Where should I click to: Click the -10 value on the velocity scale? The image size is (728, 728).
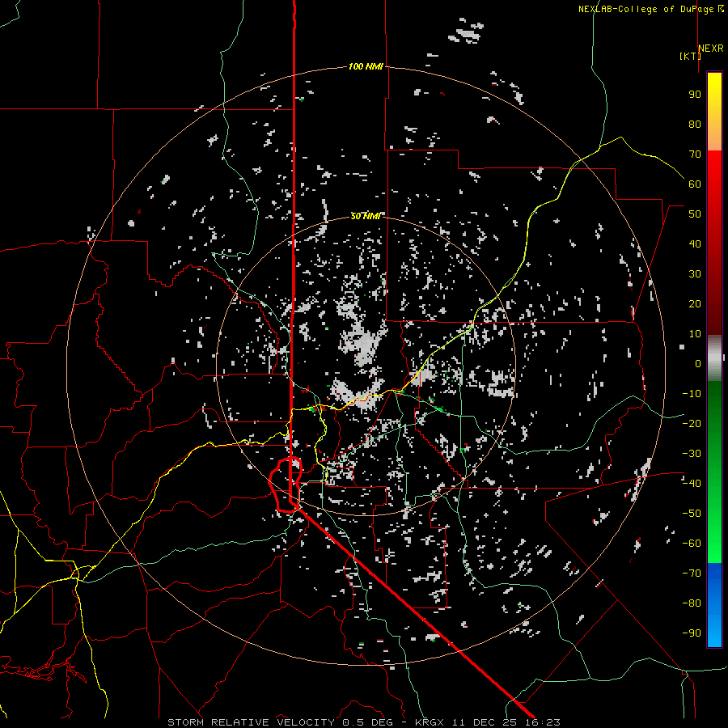point(692,394)
